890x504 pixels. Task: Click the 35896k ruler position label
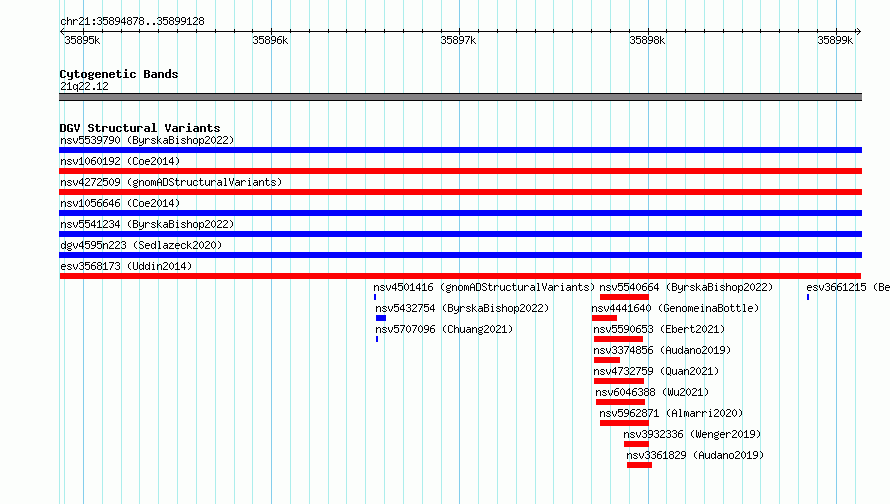coord(270,40)
